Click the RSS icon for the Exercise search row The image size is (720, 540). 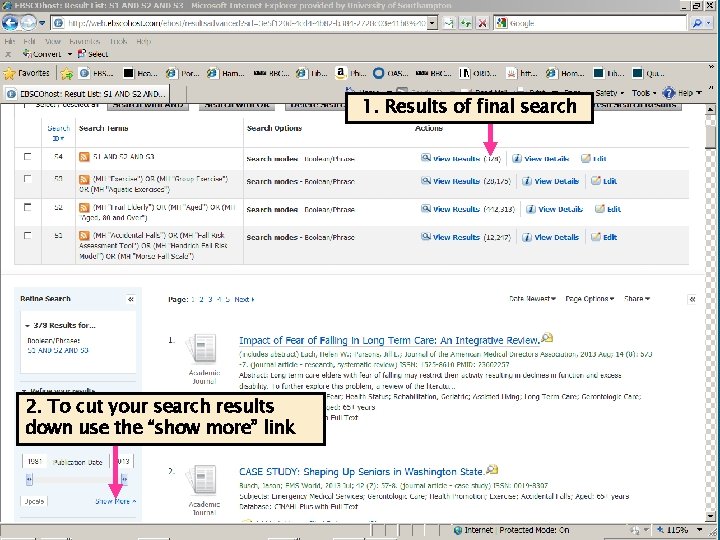(x=84, y=179)
